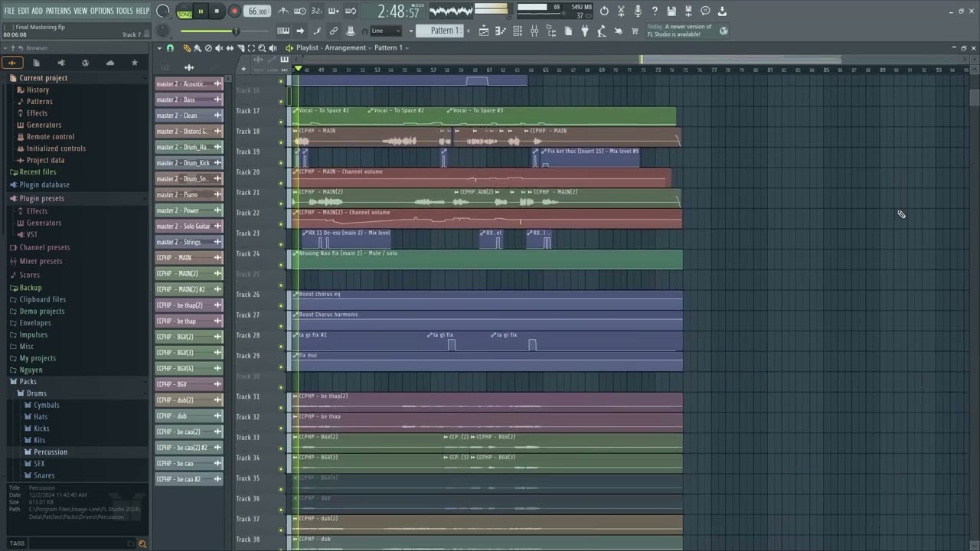Click the save project floppy icon
The image size is (980, 551).
(x=671, y=11)
